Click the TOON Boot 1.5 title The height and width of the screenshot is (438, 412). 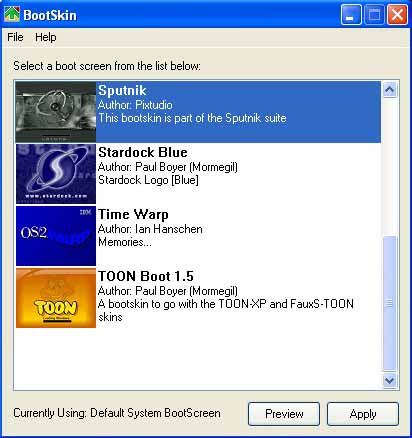[146, 276]
